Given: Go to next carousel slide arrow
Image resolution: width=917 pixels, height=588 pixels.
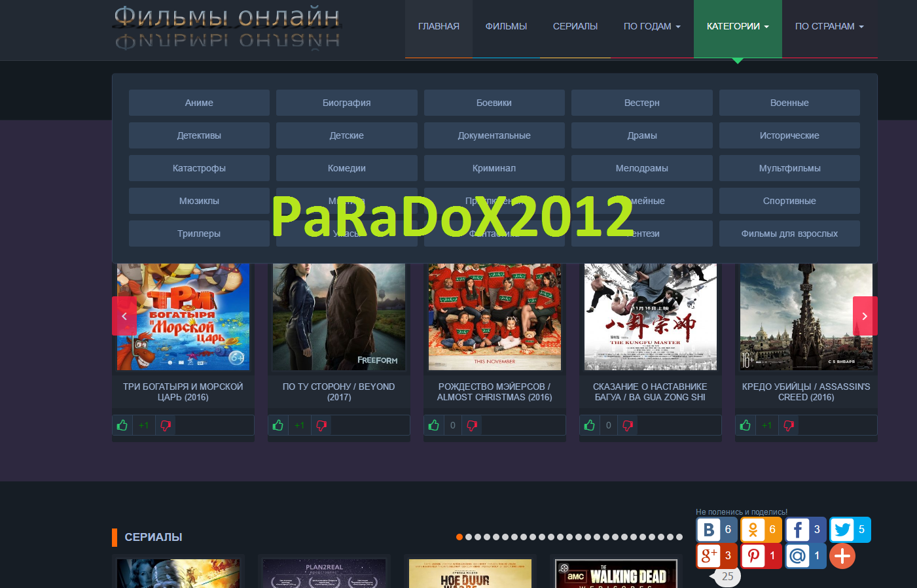Looking at the screenshot, I should [865, 316].
